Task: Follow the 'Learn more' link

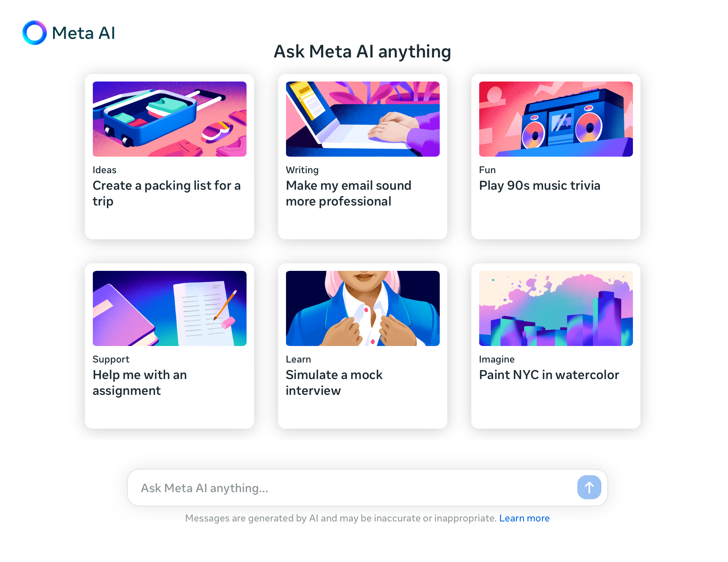Action: coord(524,518)
